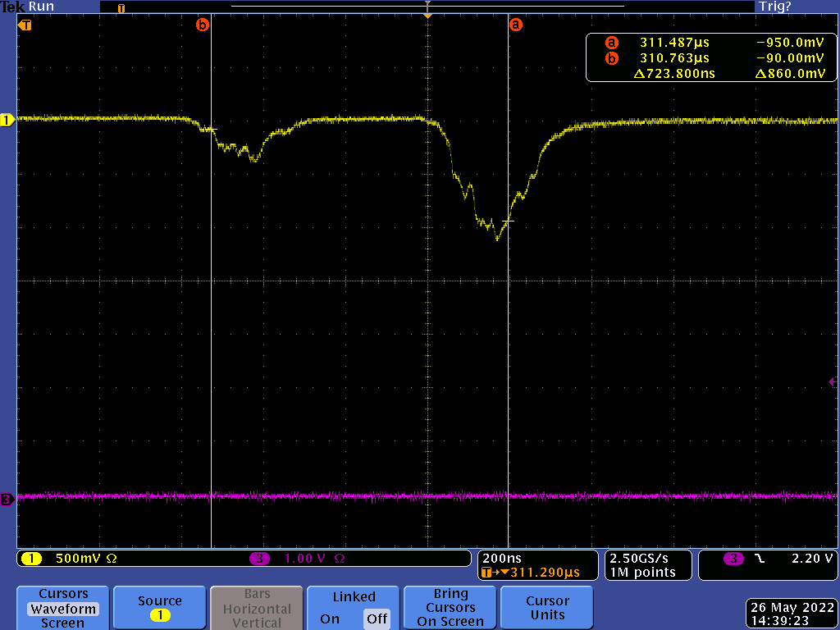This screenshot has height=630, width=840.
Task: Click the channel 3 magenta ground marker
Action: pyautogui.click(x=7, y=499)
